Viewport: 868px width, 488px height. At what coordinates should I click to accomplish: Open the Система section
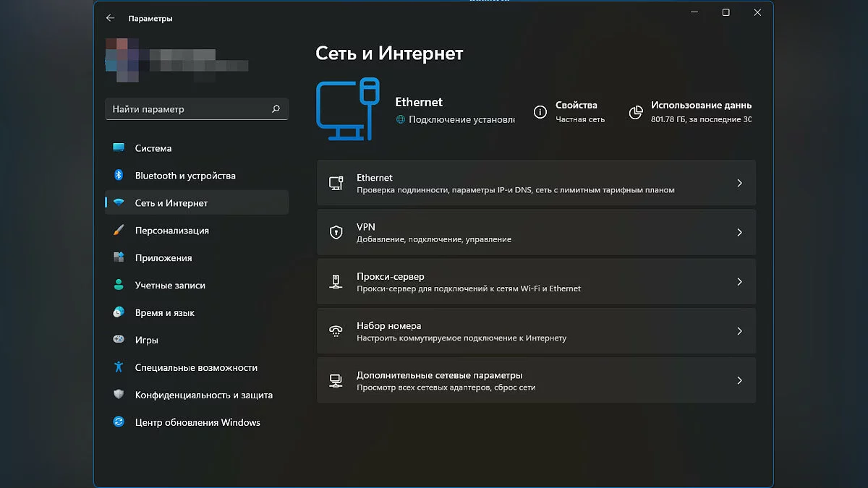(x=197, y=148)
